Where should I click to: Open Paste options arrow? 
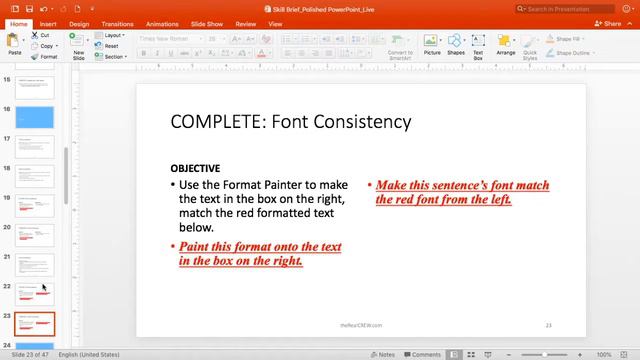click(24, 40)
